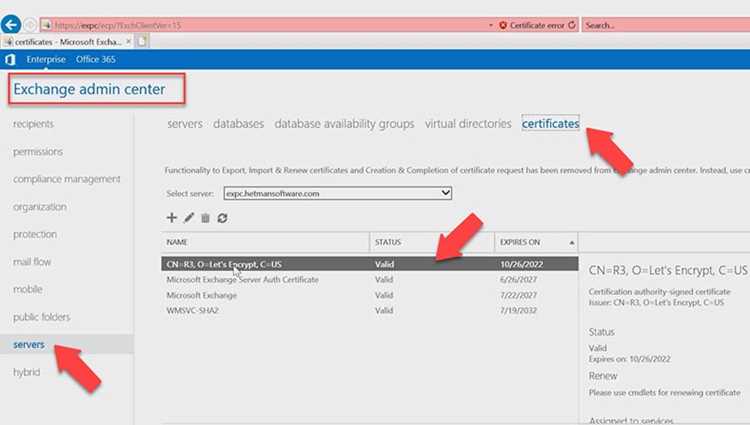750x425 pixels.
Task: Click the browser forward arrow button
Action: click(30, 25)
